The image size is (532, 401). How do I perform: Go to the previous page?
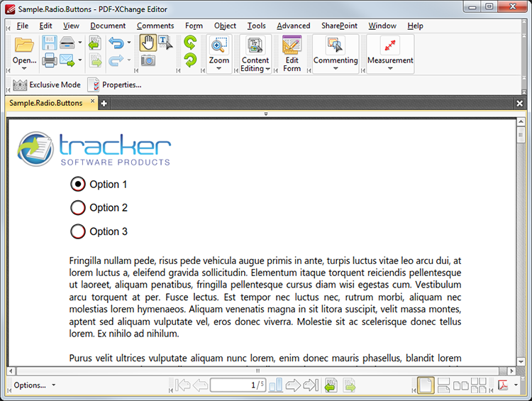(200, 385)
